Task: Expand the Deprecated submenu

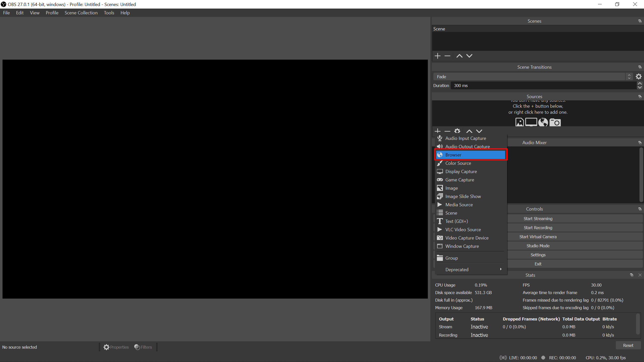Action: 471,269
